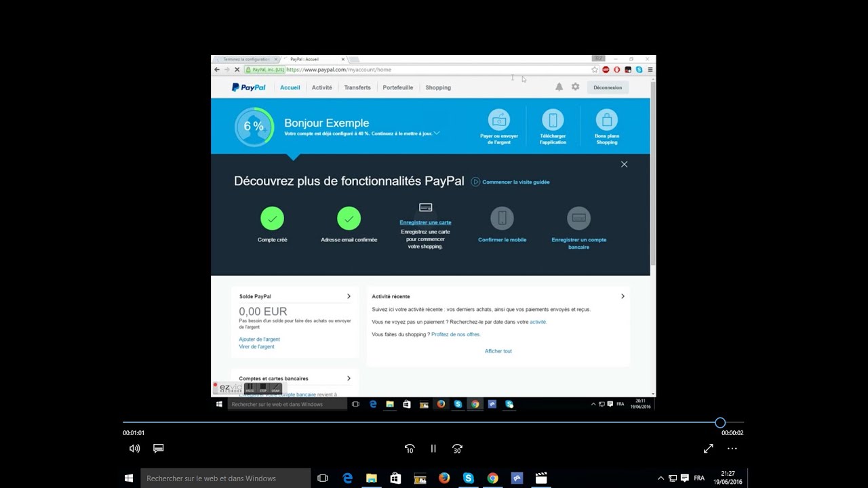The height and width of the screenshot is (488, 868).
Task: Open PayPal settings gear icon
Action: (575, 87)
